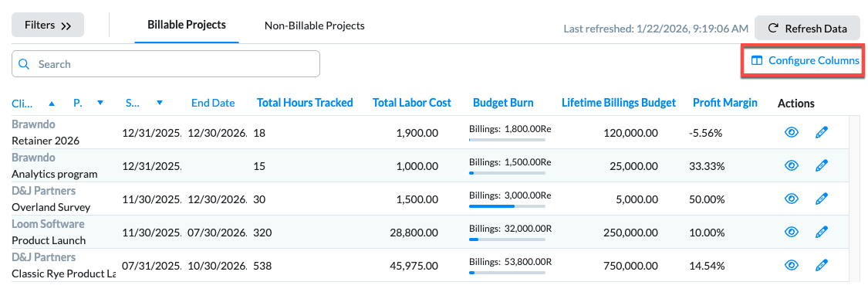
Task: Open Loom Software client link
Action: point(48,224)
